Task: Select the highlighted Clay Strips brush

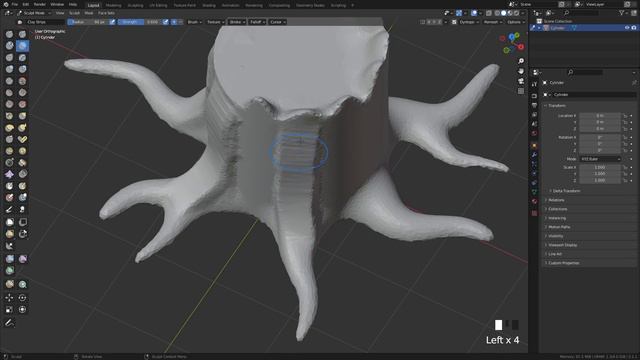Action: coord(22,46)
